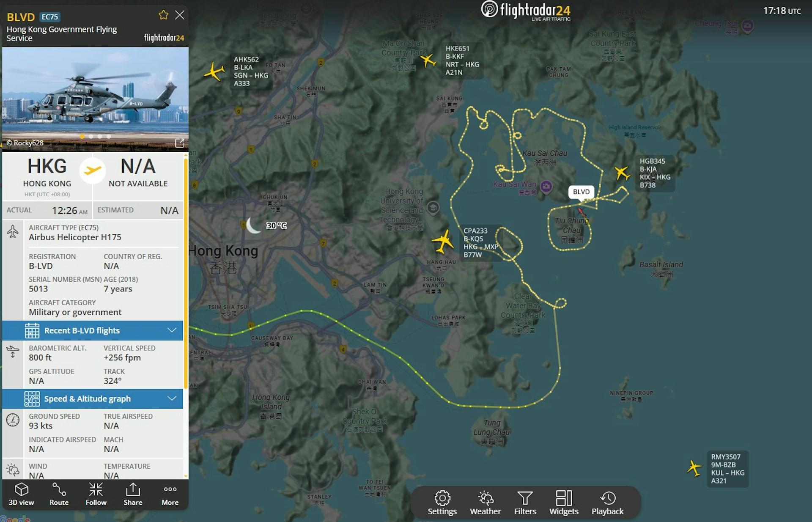Click the EC75 aircraft type badge
The width and height of the screenshot is (812, 522).
[50, 17]
